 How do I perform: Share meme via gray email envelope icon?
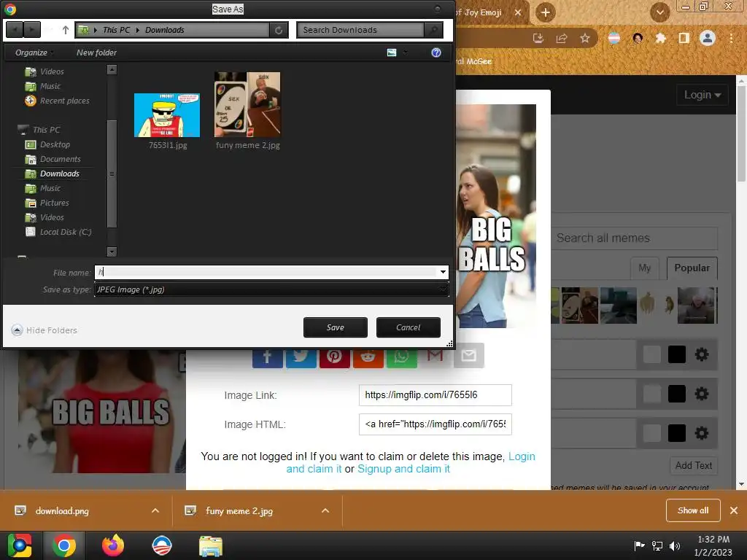click(x=469, y=355)
